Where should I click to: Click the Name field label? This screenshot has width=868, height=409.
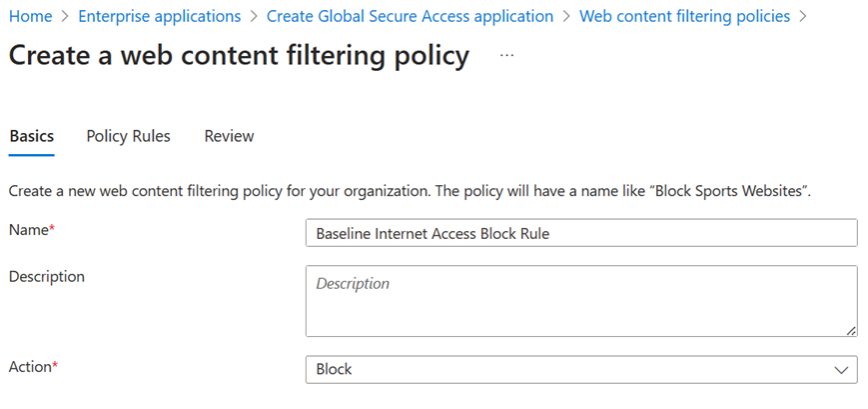[32, 231]
